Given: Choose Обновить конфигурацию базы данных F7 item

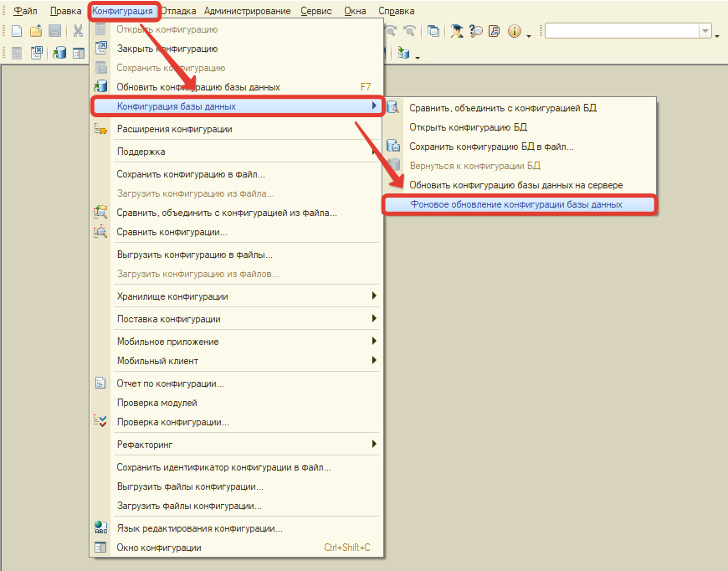Looking at the screenshot, I should tap(237, 87).
